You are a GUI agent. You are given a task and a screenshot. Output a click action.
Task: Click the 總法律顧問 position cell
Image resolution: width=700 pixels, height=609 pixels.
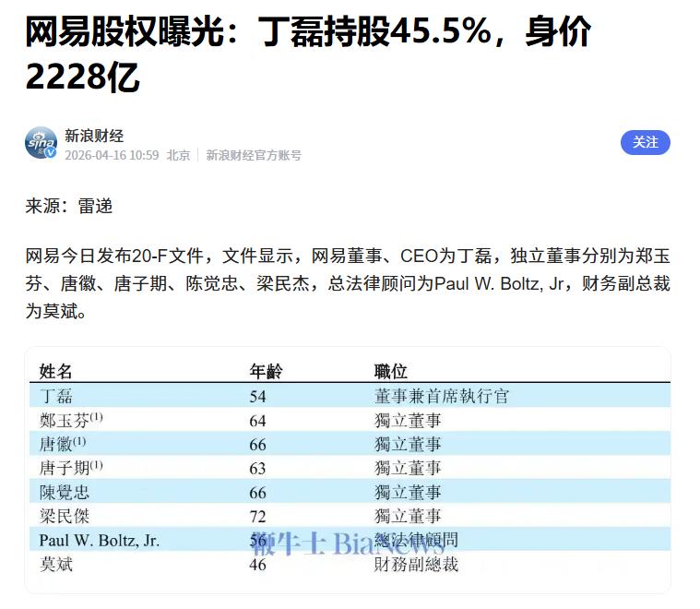pyautogui.click(x=416, y=540)
